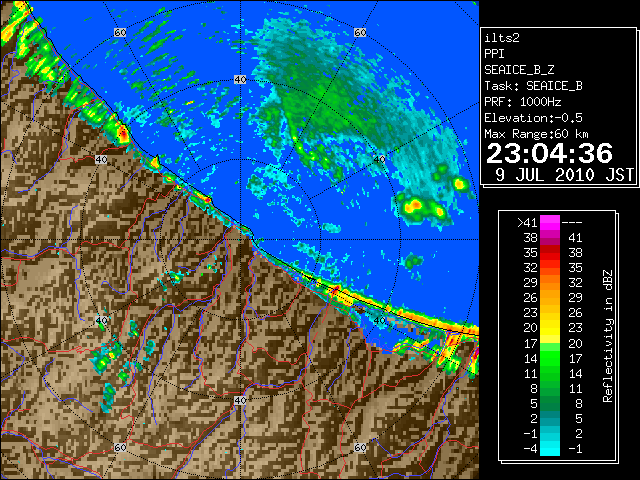
Task: Click the "Max Range:60 km" line
Action: click(537, 134)
